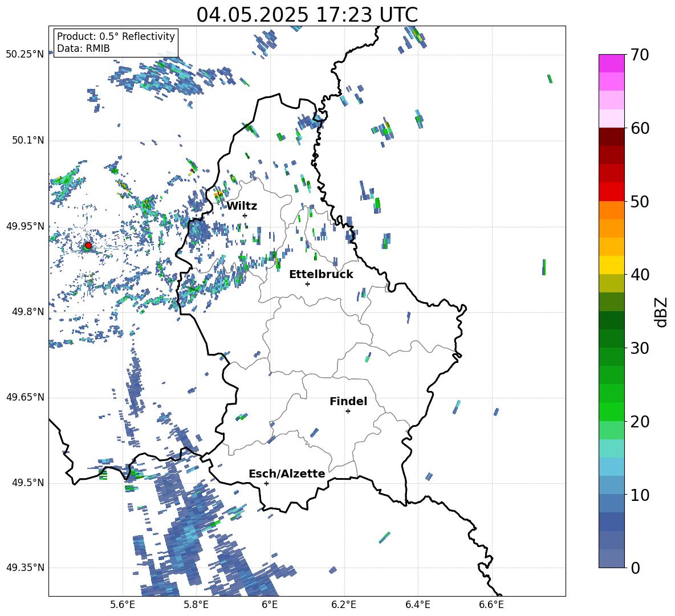Select the Wiltz city label
The width and height of the screenshot is (675, 616).
[242, 206]
